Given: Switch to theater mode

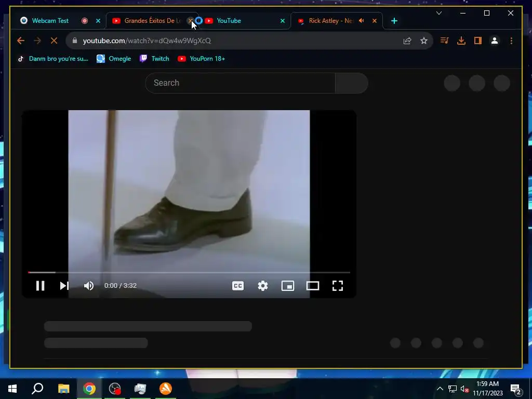Looking at the screenshot, I should point(312,286).
